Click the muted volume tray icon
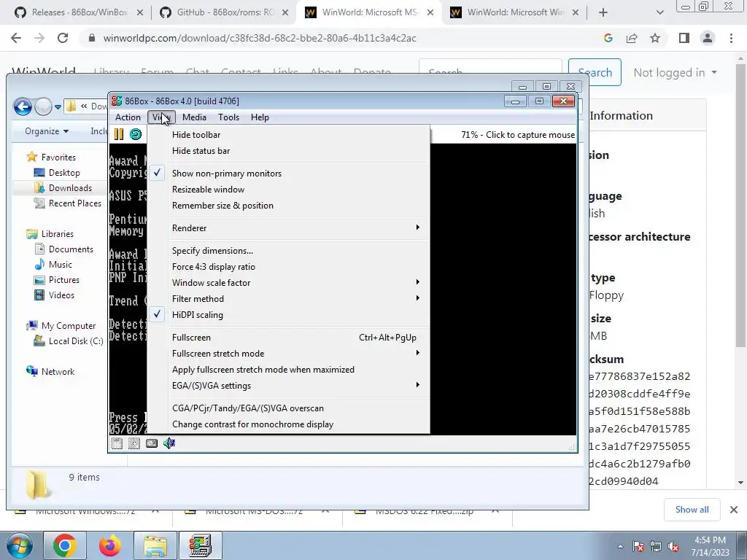 tap(673, 547)
